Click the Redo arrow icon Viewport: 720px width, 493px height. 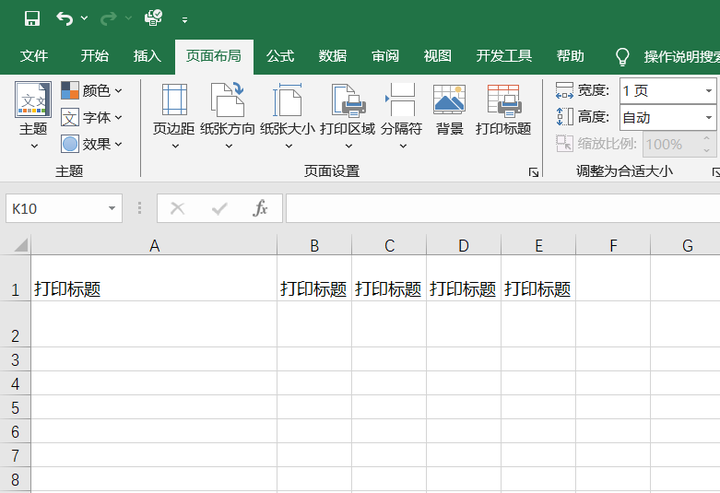point(108,19)
